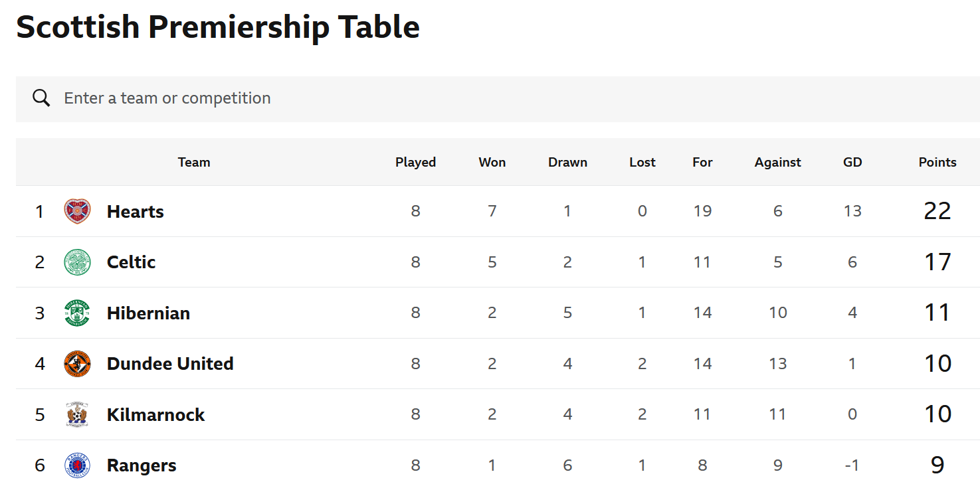980x488 pixels.
Task: Open the Kilmarnock team link
Action: click(156, 415)
